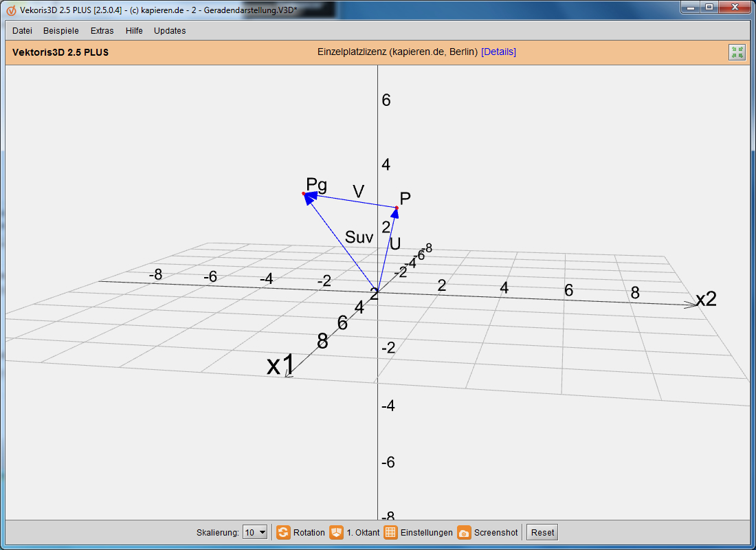Click the Skalierung label text
The image size is (756, 550).
coord(217,533)
